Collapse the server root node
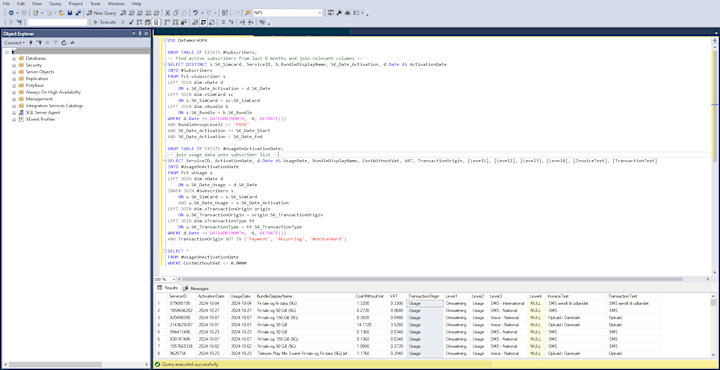The width and height of the screenshot is (720, 370). (x=7, y=51)
